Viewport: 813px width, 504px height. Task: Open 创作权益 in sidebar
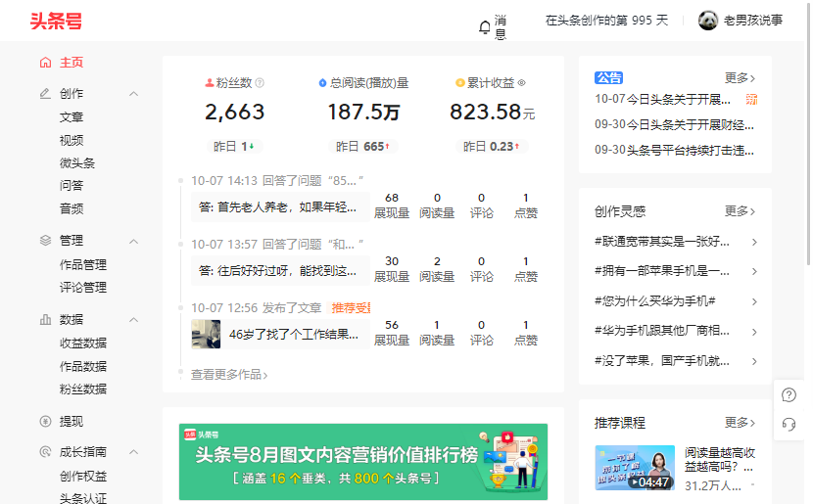click(83, 476)
